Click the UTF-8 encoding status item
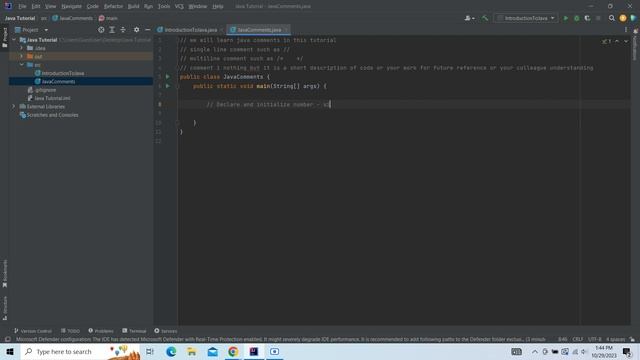 [594, 339]
